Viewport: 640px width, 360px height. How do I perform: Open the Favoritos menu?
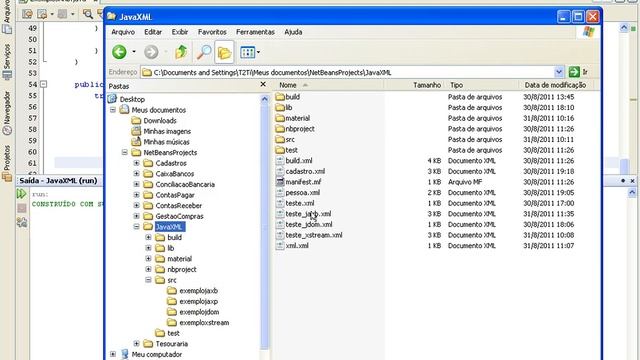tap(212, 32)
